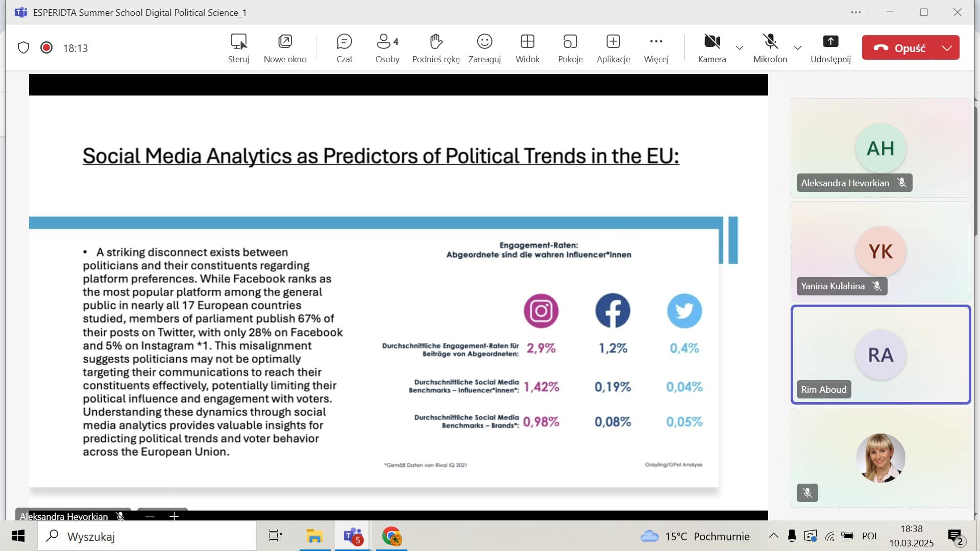Open the Czat panel
Screen dimensions: 980x551
point(345,48)
